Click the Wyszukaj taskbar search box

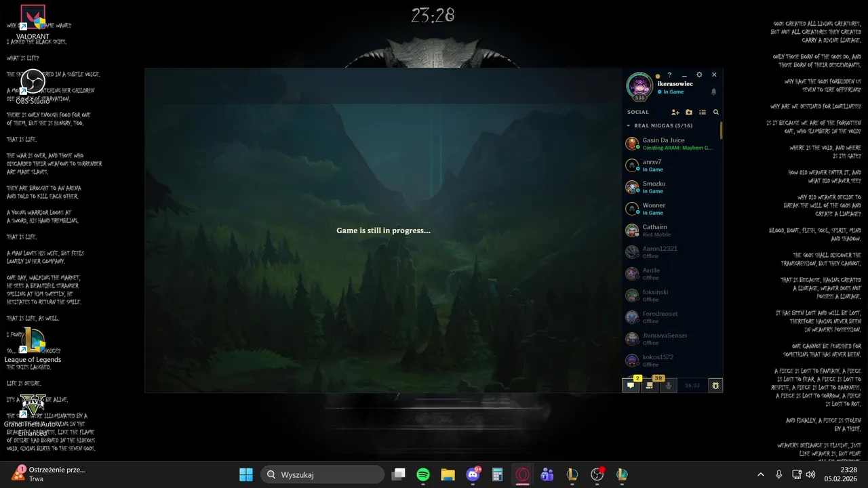point(323,474)
